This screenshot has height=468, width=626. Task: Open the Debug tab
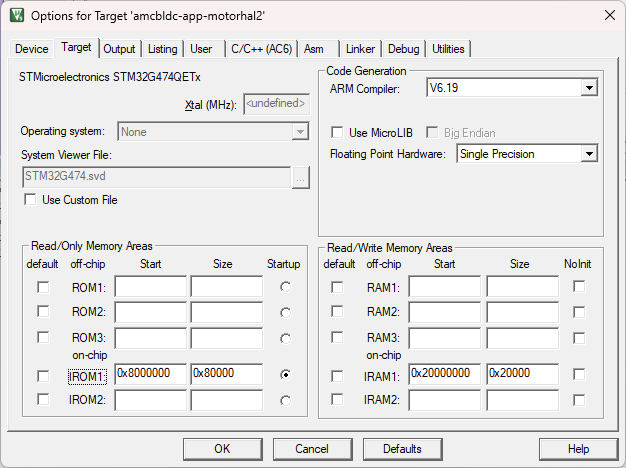(404, 49)
